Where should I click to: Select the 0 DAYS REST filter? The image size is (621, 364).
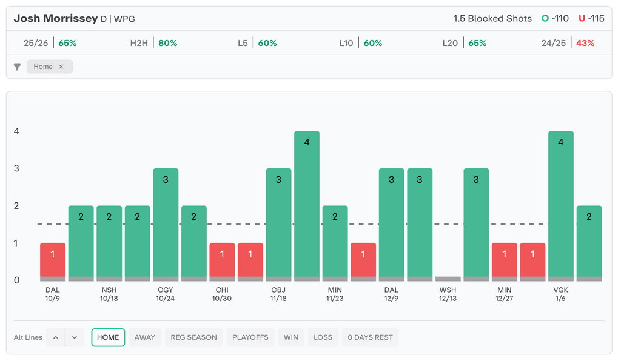(370, 337)
